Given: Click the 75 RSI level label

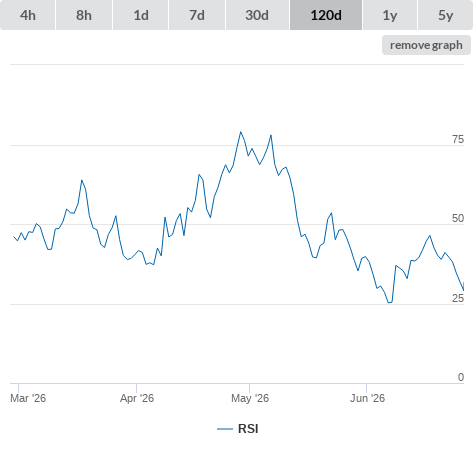Looking at the screenshot, I should click(458, 139).
